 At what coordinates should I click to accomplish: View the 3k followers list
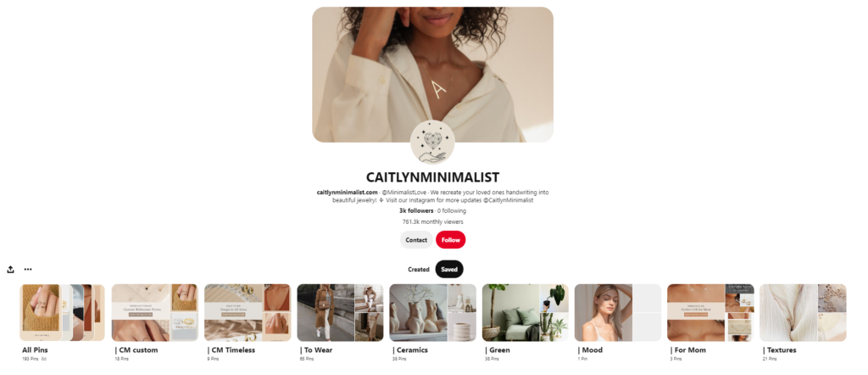point(416,211)
